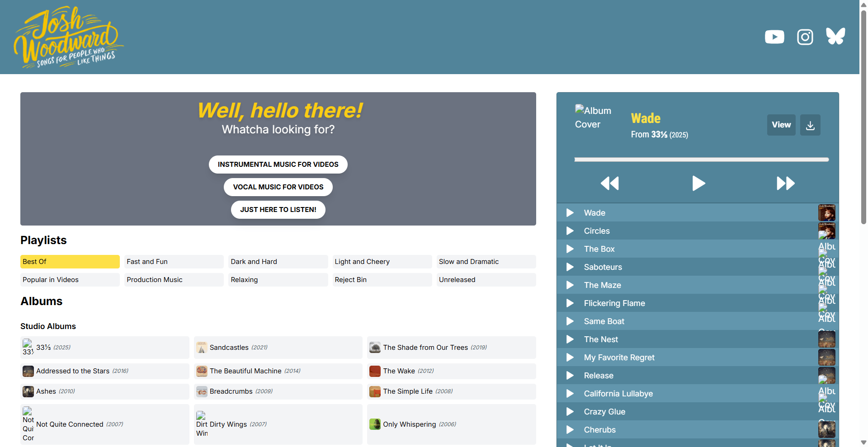Play the song The Nest

click(570, 339)
